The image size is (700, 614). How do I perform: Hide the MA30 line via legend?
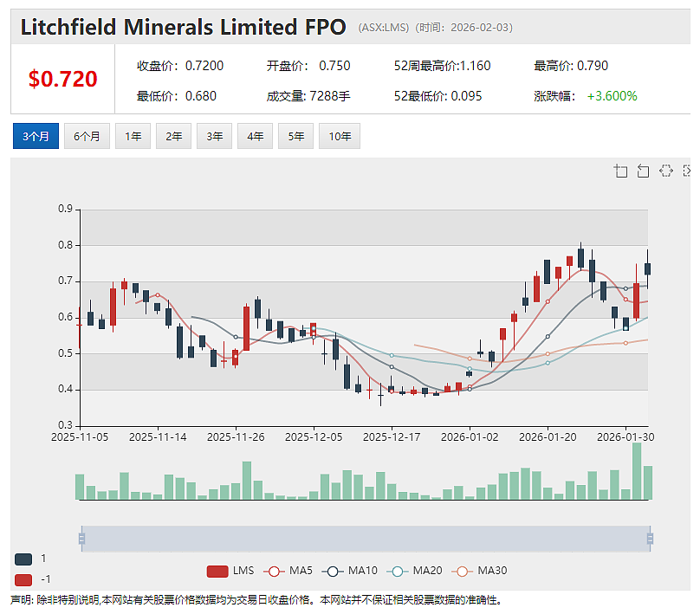click(x=479, y=572)
